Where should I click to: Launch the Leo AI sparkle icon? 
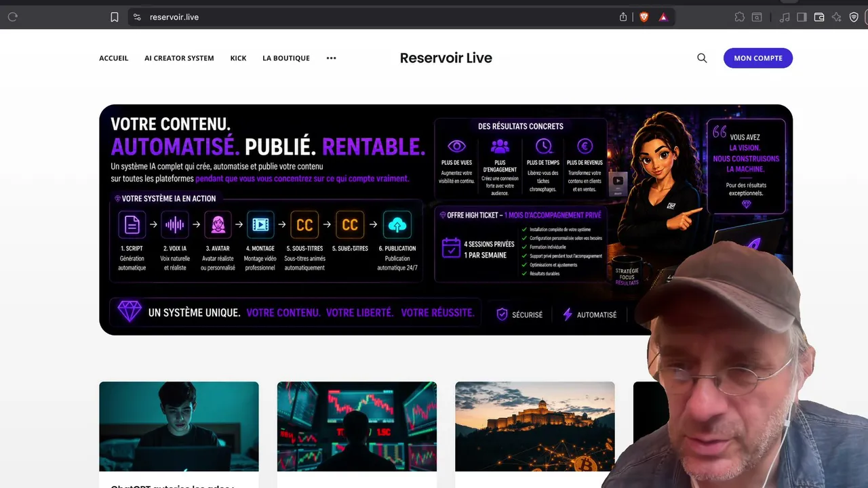coord(837,17)
